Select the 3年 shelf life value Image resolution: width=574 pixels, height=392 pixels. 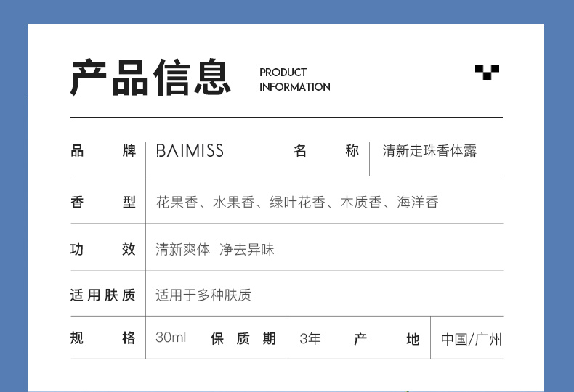pyautogui.click(x=310, y=338)
